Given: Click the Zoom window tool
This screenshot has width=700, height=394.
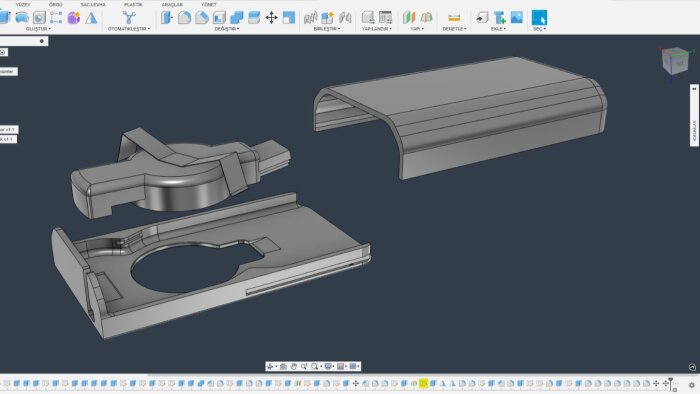Looking at the screenshot, I should coord(304,366).
